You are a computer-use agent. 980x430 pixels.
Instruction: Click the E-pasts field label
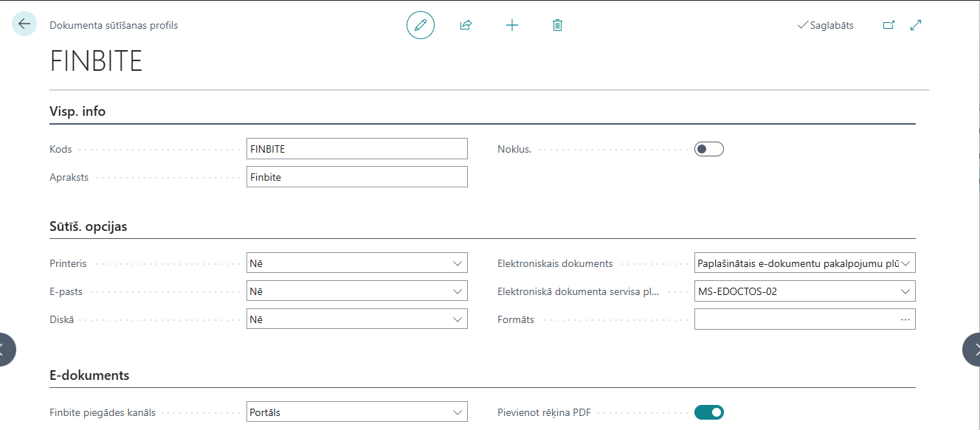(x=66, y=291)
